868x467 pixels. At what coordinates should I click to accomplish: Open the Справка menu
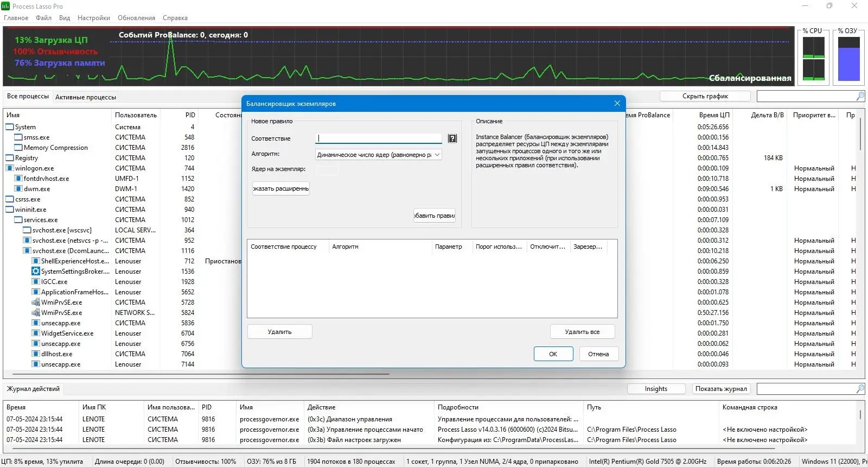tap(175, 18)
